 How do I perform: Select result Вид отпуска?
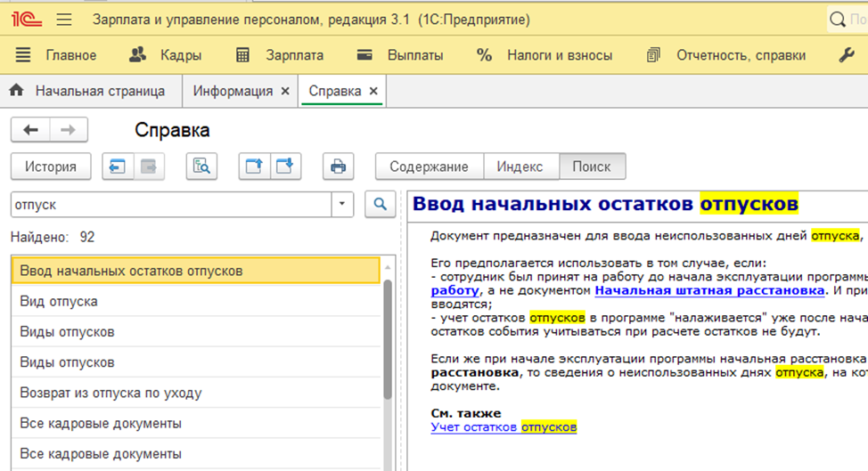point(196,301)
